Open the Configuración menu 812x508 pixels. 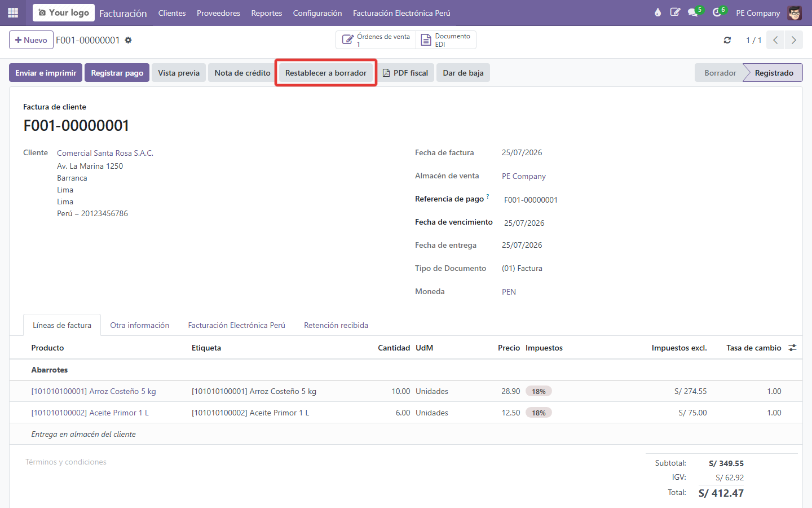(317, 13)
